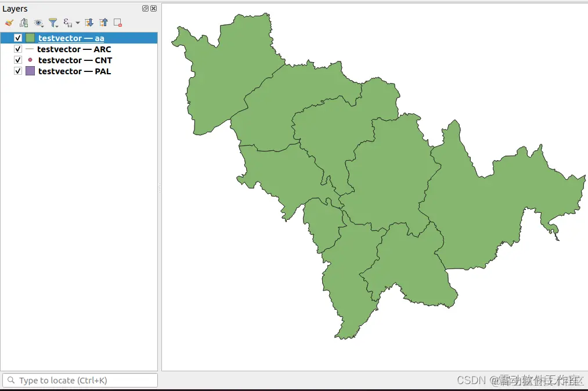Close the Layers panel
The width and height of the screenshot is (588, 391).
(x=154, y=8)
